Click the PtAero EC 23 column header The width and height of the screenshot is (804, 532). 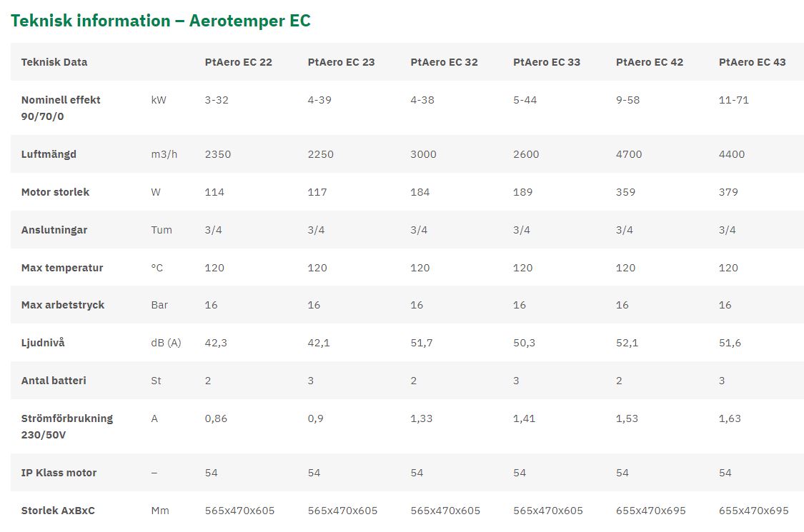(x=341, y=62)
